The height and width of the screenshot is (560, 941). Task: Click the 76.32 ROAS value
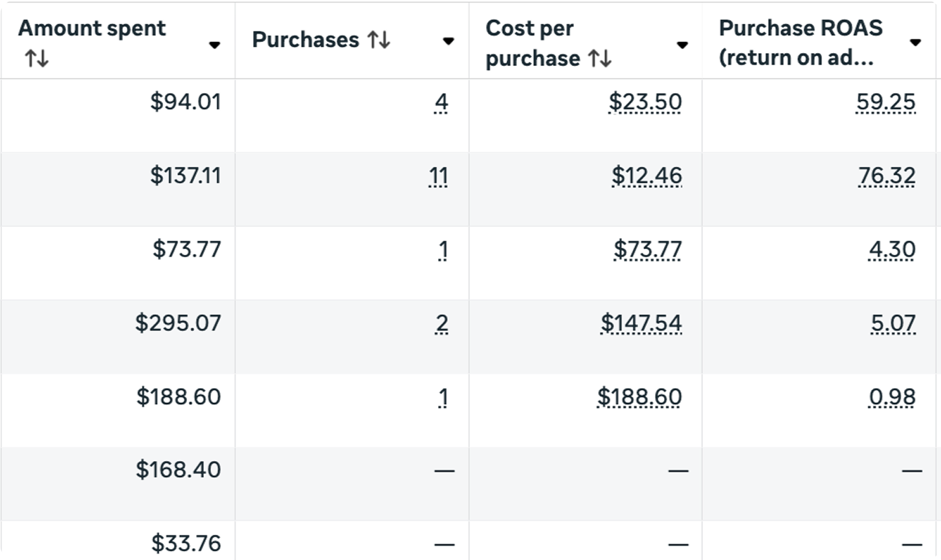[886, 176]
